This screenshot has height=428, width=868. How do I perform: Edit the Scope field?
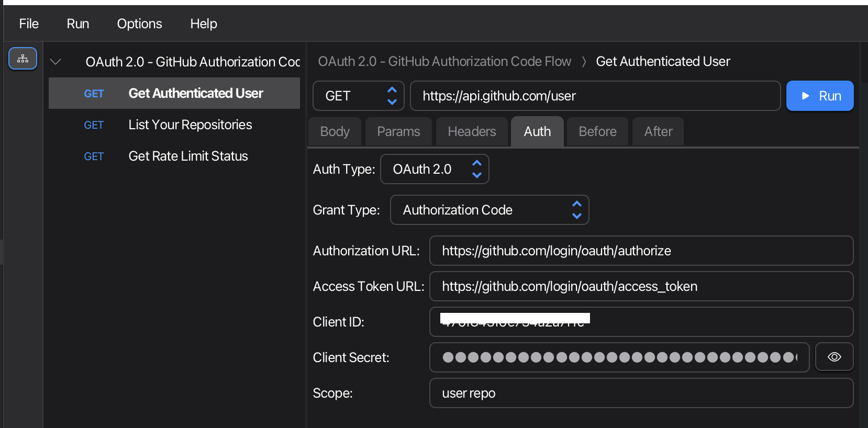[641, 393]
